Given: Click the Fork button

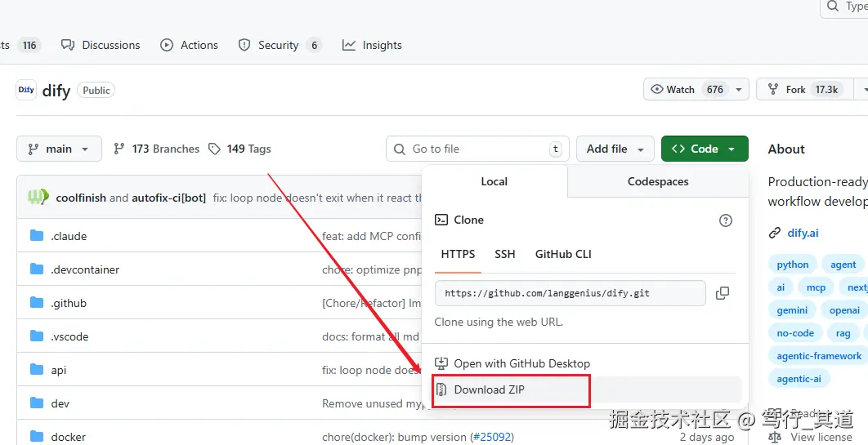Looking at the screenshot, I should (805, 90).
